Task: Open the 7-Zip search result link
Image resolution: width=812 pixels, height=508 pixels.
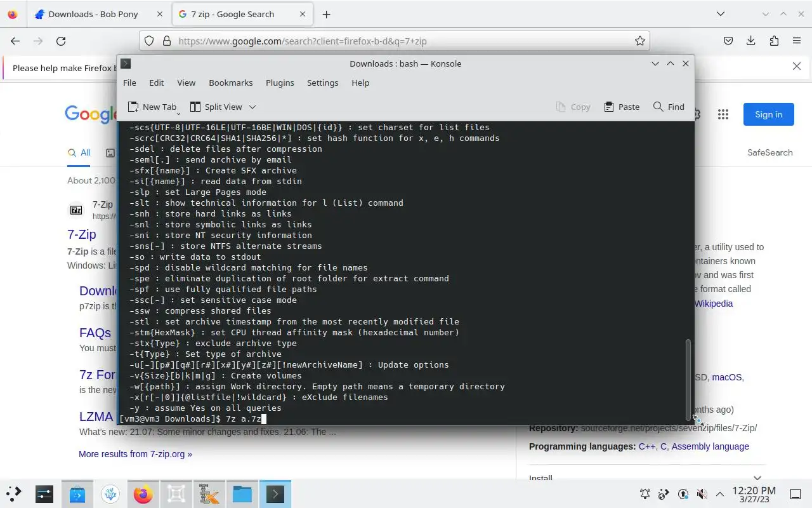Action: [x=82, y=234]
